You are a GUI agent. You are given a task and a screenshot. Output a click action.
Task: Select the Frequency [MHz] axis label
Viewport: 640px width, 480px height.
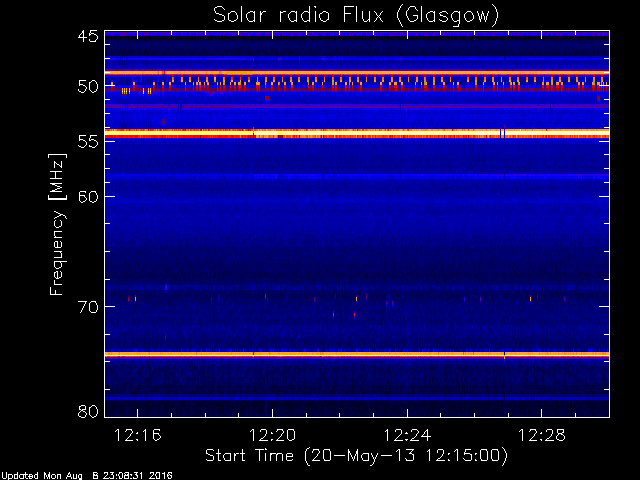click(58, 222)
